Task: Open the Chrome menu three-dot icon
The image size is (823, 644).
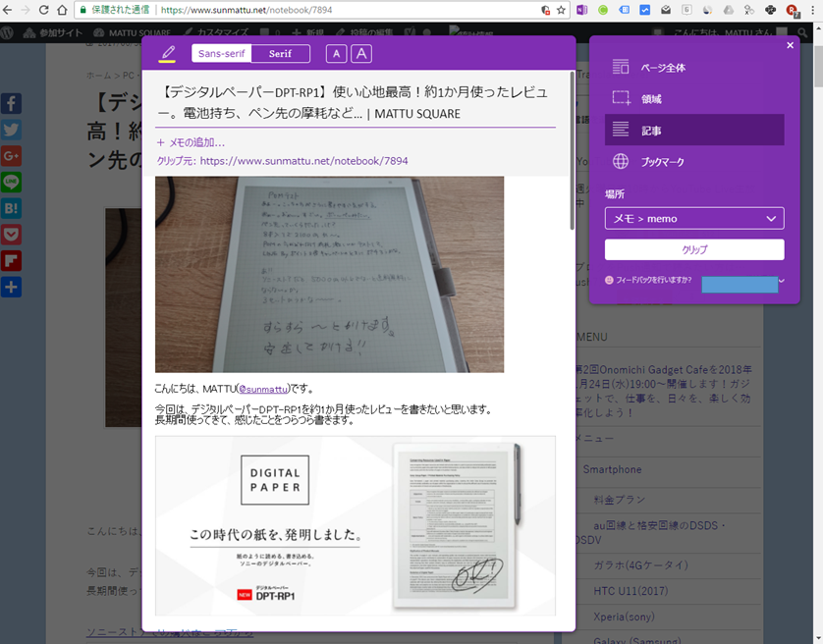Action: tap(813, 10)
